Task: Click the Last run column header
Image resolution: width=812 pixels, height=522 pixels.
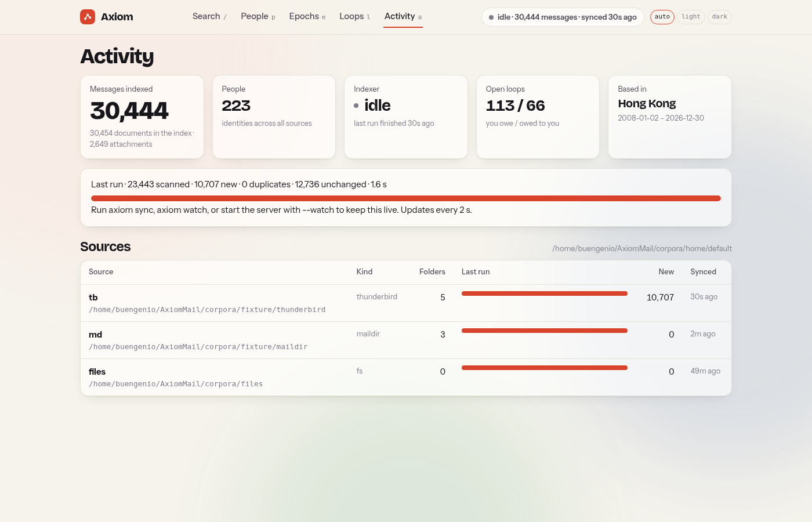Action: (x=476, y=271)
